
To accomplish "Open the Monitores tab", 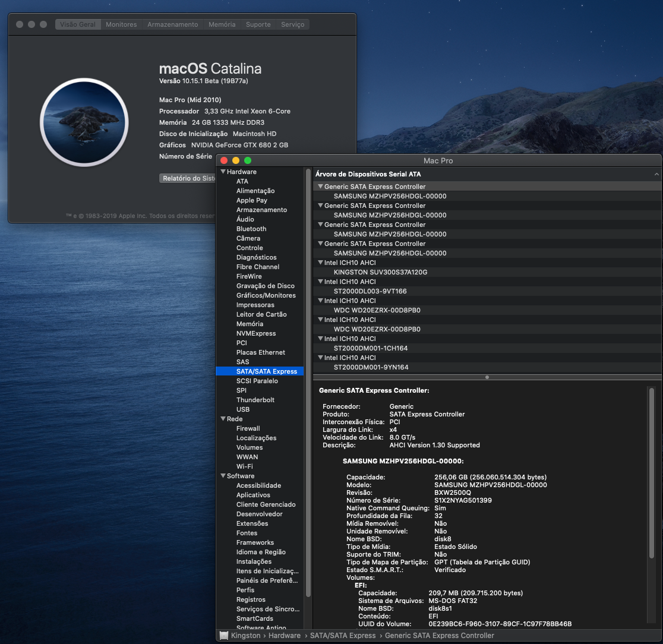I will [121, 24].
